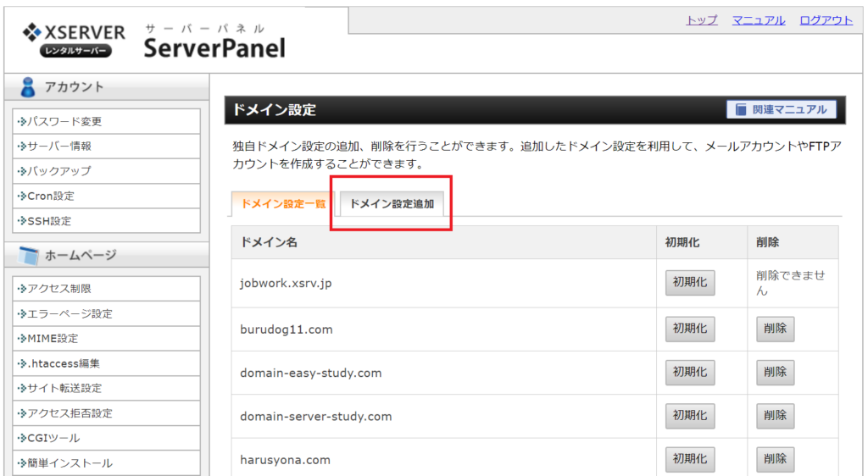Select the ドメイン設定一覧 tab
The image size is (868, 476).
[283, 204]
